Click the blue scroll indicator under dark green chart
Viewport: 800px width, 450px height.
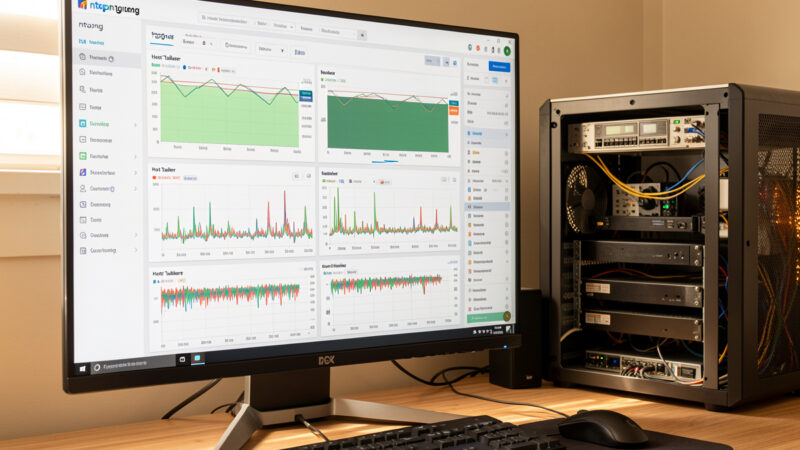click(385, 161)
